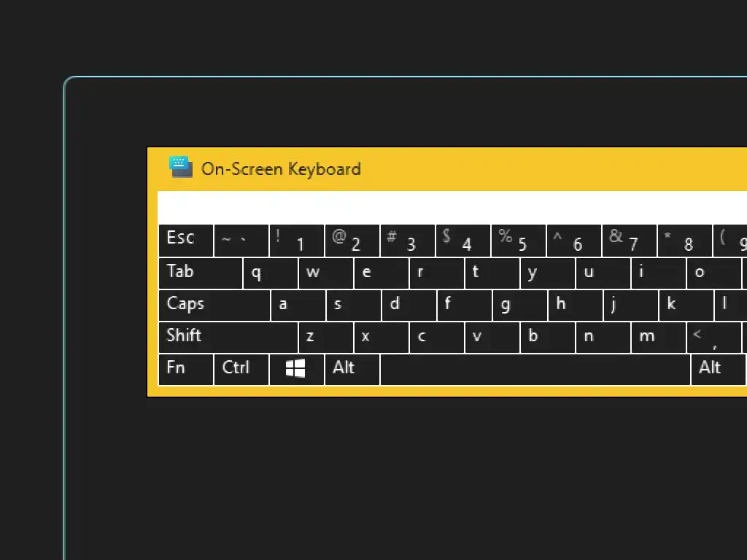This screenshot has width=747, height=560.
Task: Toggle the left Alt key
Action: click(x=352, y=369)
